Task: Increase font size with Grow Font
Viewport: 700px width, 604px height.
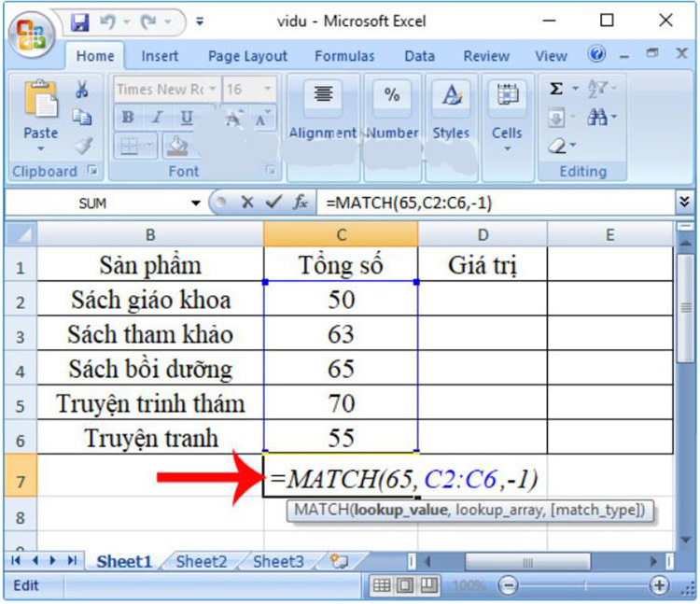Action: pos(233,118)
